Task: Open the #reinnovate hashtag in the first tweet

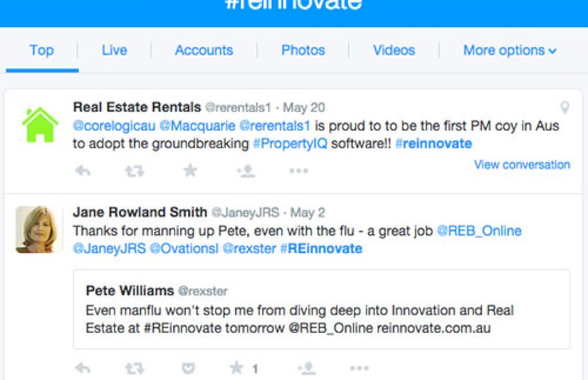Action: pos(434,144)
